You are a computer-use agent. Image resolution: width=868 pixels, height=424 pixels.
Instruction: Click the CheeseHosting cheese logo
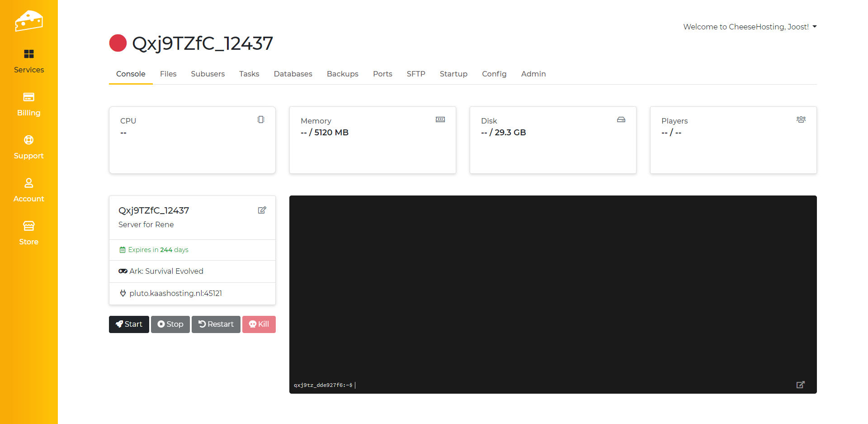(28, 21)
